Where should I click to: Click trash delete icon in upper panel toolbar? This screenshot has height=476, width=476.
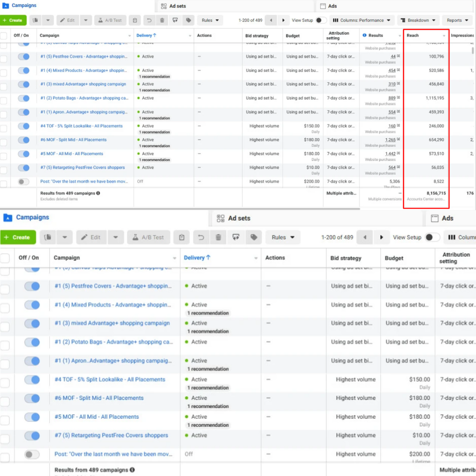point(162,20)
